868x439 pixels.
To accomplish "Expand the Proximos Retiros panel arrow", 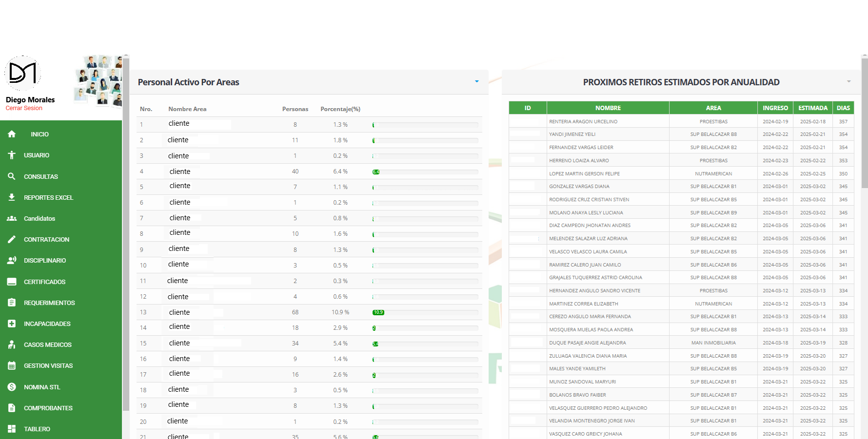I will coord(848,81).
